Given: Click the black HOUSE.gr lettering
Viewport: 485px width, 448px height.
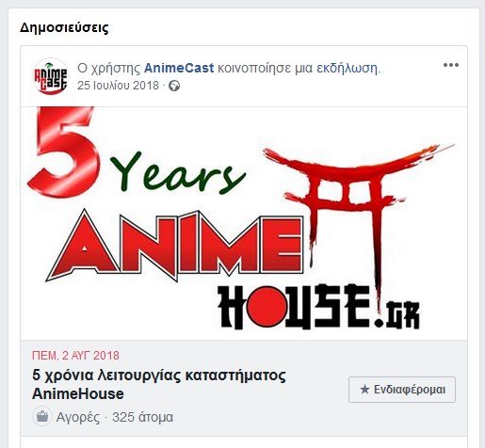Looking at the screenshot, I should coord(318,308).
